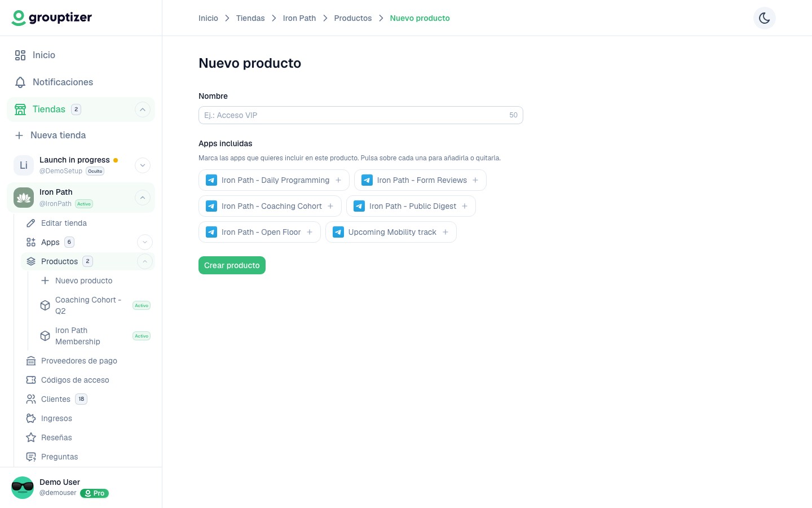Viewport: 812px width, 508px height.
Task: Click the Editar tienda pencil icon
Action: [x=31, y=223]
